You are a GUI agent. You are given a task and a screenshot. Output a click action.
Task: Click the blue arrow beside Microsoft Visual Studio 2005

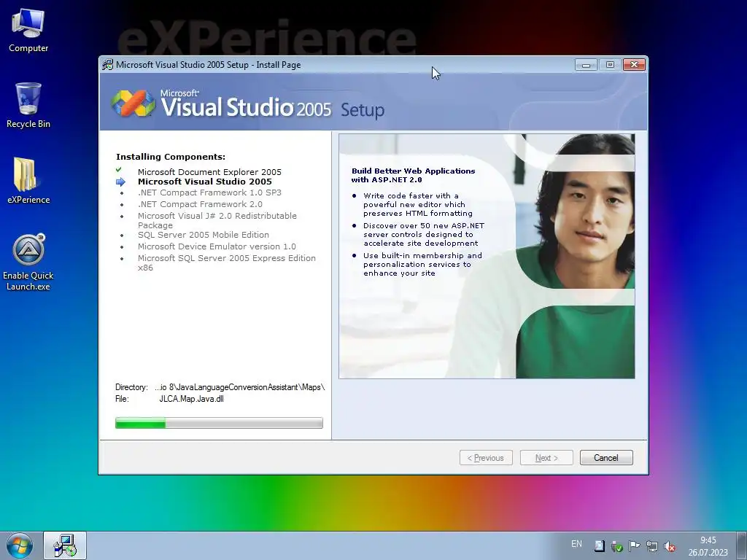tap(120, 182)
